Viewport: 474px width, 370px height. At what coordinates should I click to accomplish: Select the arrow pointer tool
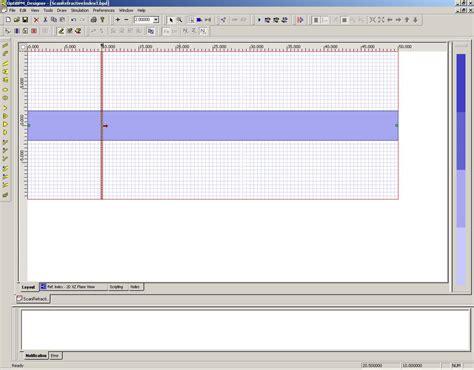[171, 20]
